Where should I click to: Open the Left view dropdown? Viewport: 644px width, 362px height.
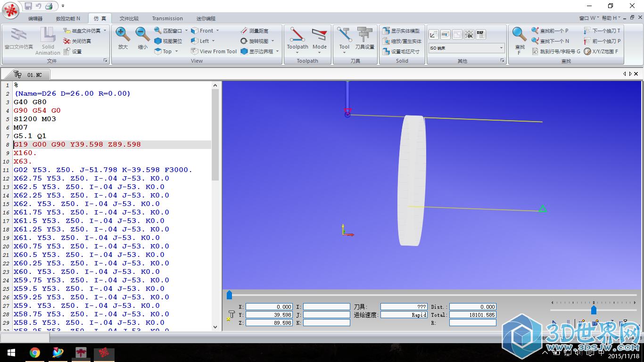[213, 41]
